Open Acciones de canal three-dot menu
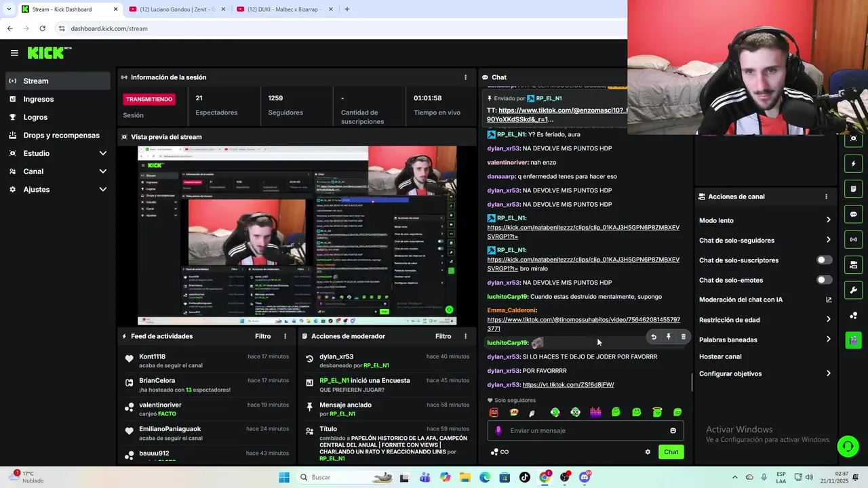Viewport: 868px width, 488px height. click(826, 197)
